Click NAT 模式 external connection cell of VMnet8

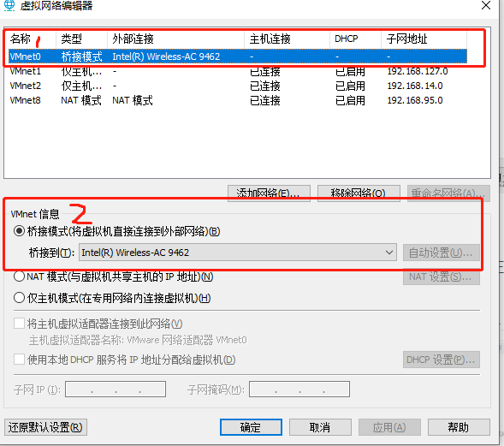133,100
